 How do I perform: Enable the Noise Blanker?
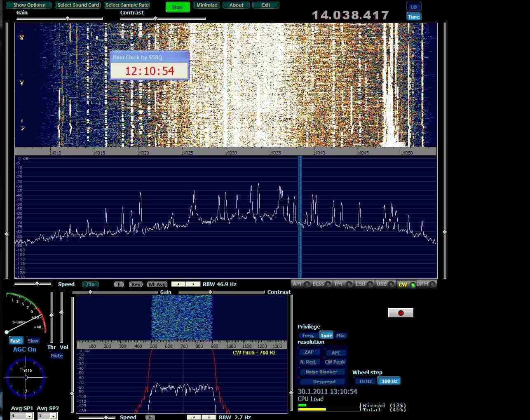tap(321, 372)
